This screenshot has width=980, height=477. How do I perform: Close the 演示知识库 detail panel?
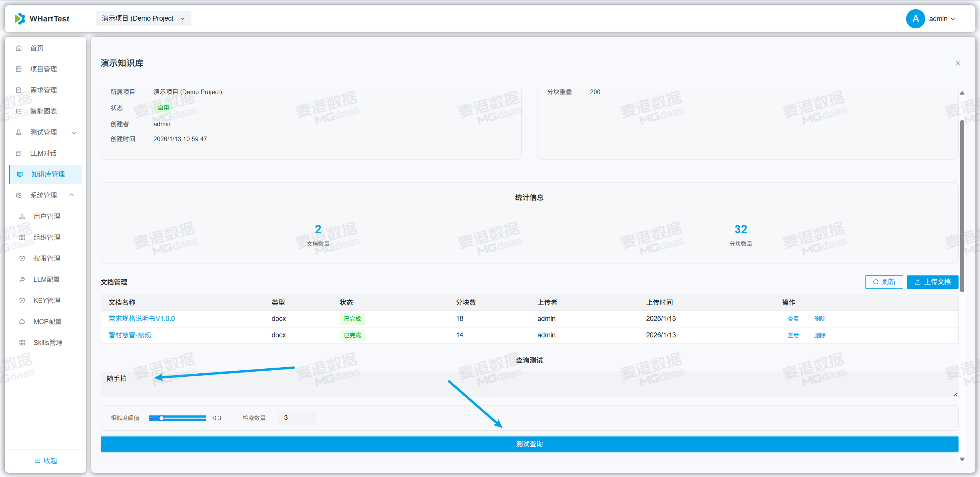click(958, 63)
